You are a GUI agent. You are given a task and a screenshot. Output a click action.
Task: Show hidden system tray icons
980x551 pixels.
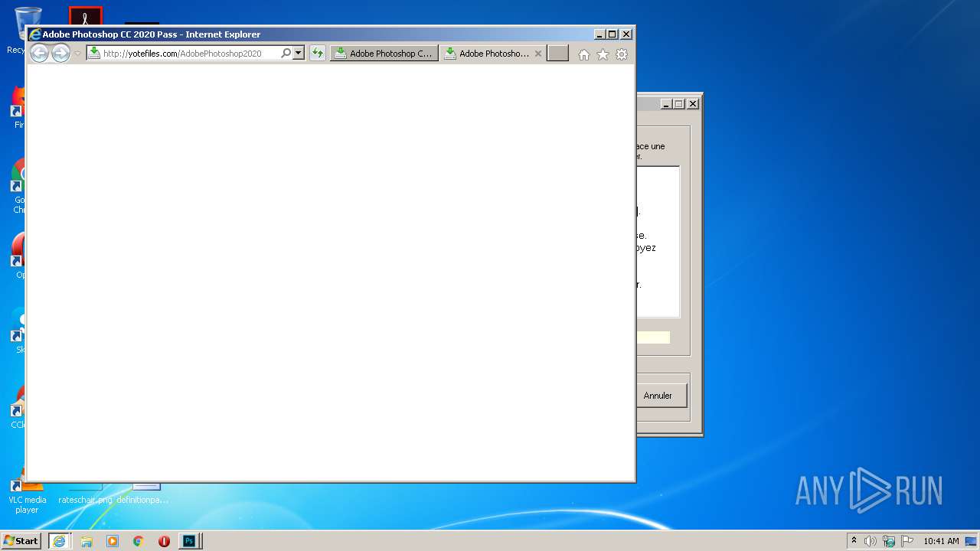click(854, 541)
